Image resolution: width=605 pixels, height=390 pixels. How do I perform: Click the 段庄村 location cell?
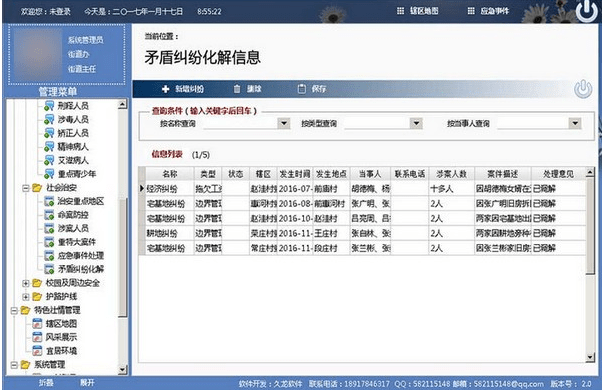[x=331, y=248]
